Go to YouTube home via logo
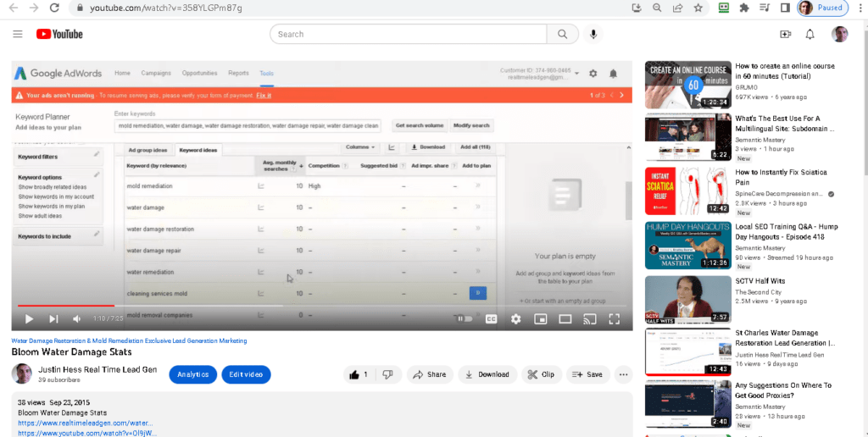The height and width of the screenshot is (437, 868). point(59,34)
